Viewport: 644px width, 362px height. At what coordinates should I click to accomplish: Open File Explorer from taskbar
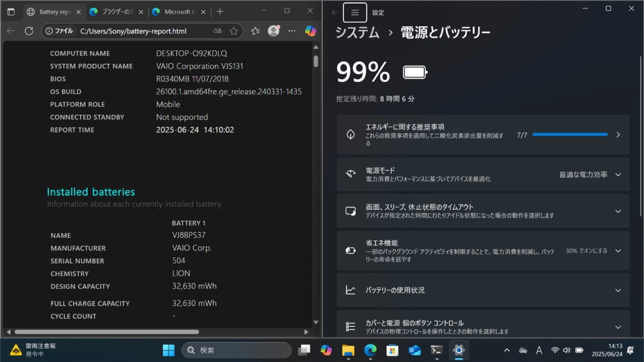pos(348,350)
